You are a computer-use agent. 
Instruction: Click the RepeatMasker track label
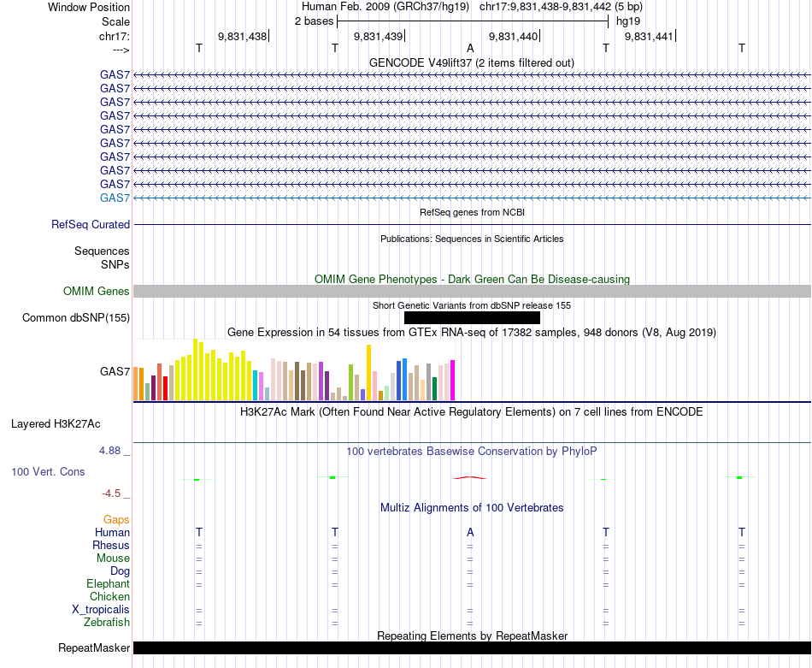[x=94, y=647]
